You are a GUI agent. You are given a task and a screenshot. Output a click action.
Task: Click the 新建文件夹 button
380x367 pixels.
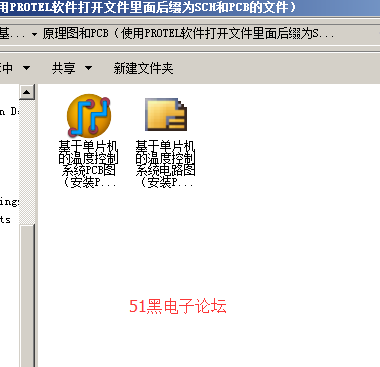tap(143, 68)
